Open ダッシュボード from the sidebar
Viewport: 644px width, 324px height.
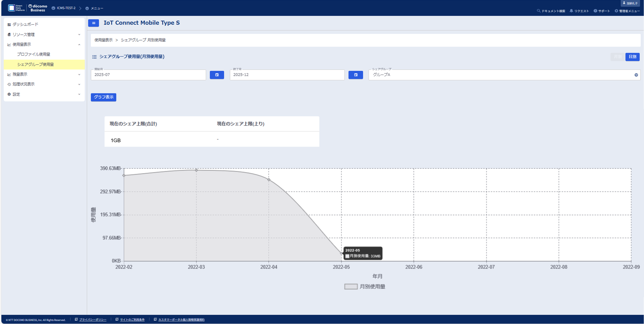[x=25, y=24]
